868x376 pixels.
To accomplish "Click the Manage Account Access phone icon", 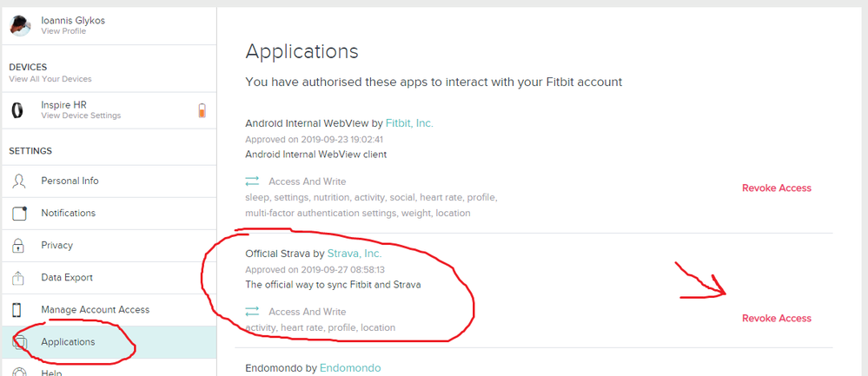I will (19, 310).
